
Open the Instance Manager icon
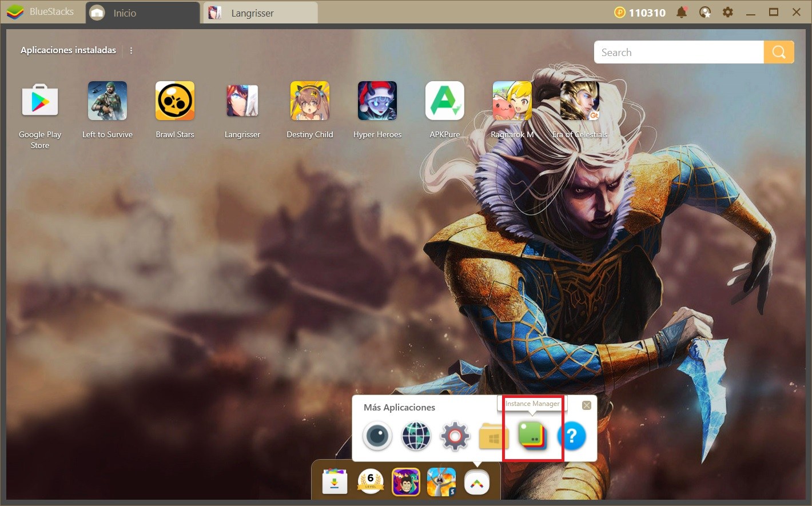coord(532,436)
